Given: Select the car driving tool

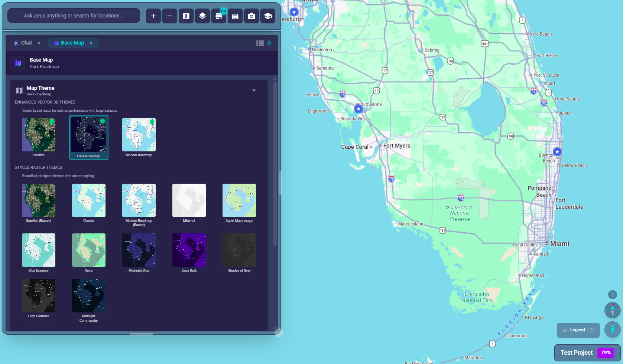Looking at the screenshot, I should [235, 16].
